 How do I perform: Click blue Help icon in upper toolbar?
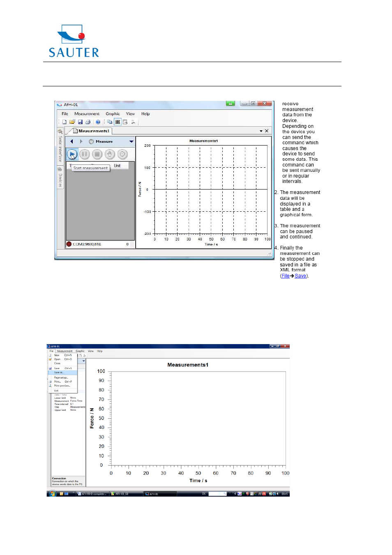(x=98, y=122)
